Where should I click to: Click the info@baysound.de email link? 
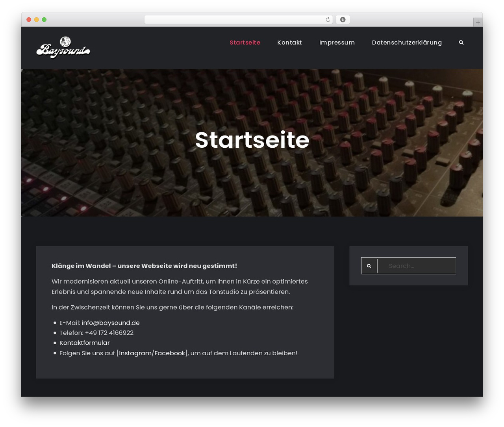click(111, 323)
